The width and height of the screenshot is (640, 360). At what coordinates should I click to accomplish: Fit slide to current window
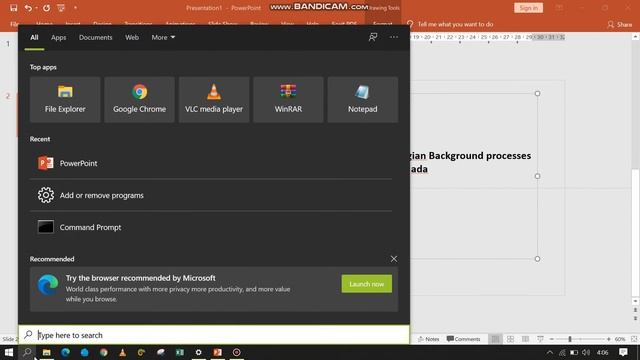[x=634, y=339]
